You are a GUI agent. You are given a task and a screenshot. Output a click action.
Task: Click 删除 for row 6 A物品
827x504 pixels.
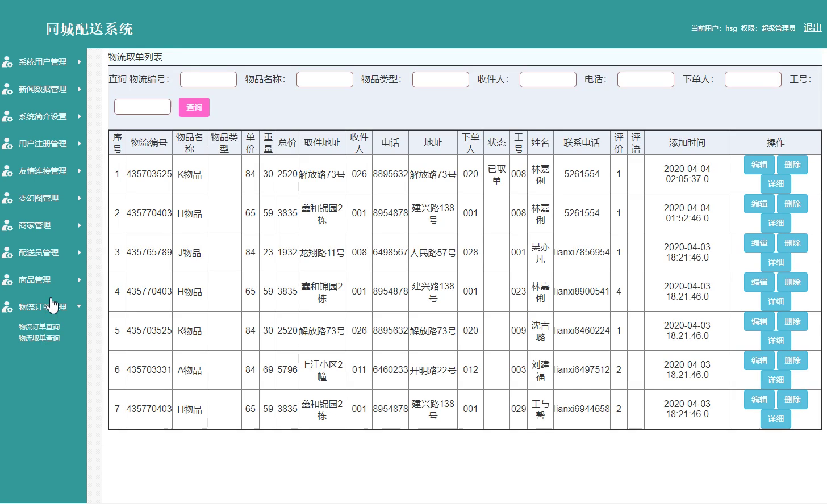coord(792,360)
